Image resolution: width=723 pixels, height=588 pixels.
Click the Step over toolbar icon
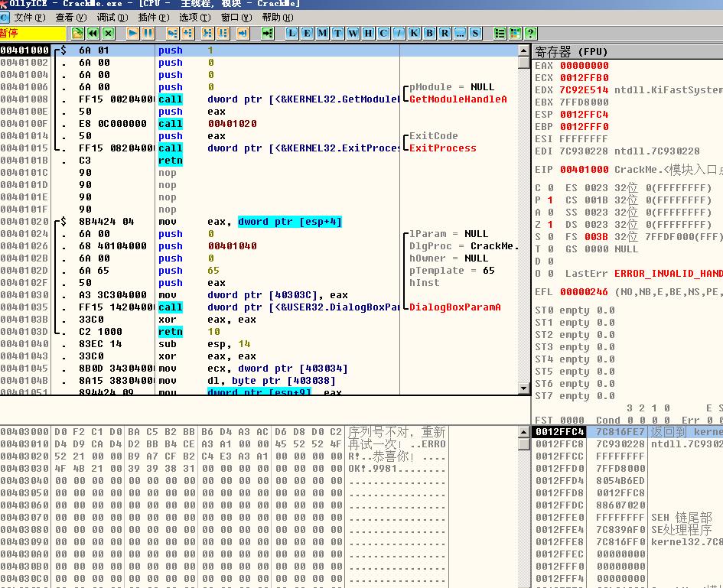coord(187,33)
